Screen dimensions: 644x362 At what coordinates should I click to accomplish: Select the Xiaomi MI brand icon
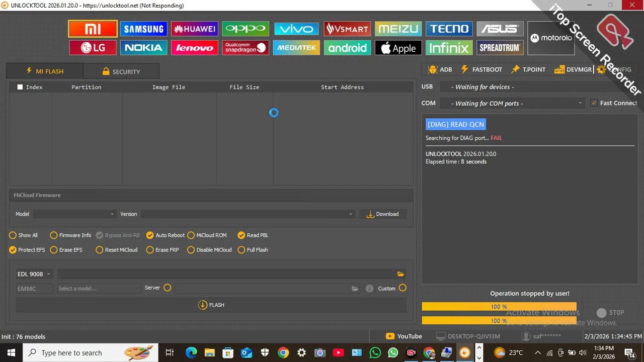pos(93,29)
